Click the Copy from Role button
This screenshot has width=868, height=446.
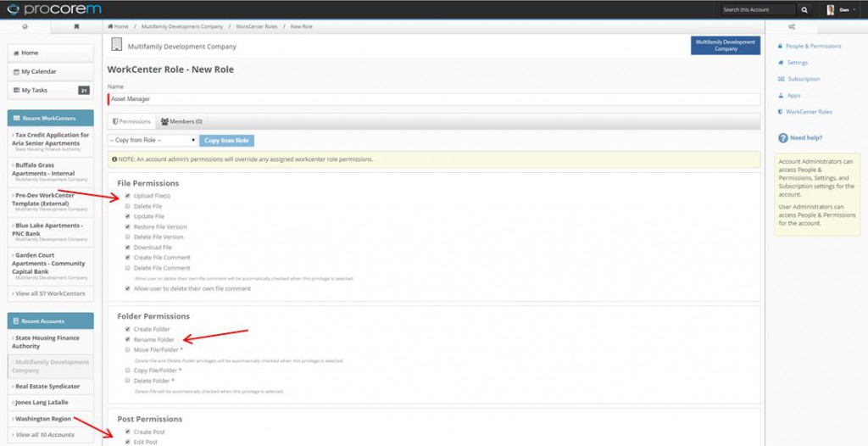[226, 140]
